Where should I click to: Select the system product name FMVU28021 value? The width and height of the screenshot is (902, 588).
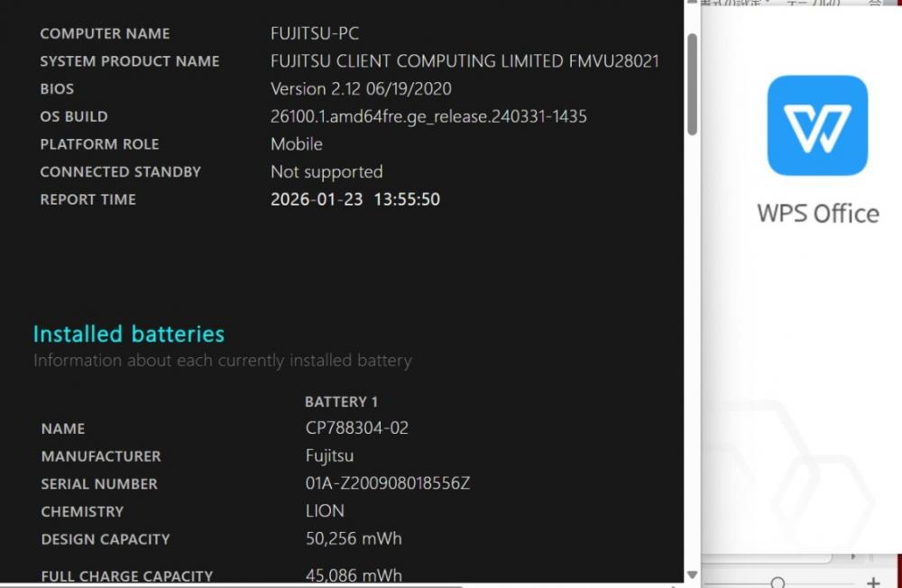[x=465, y=61]
